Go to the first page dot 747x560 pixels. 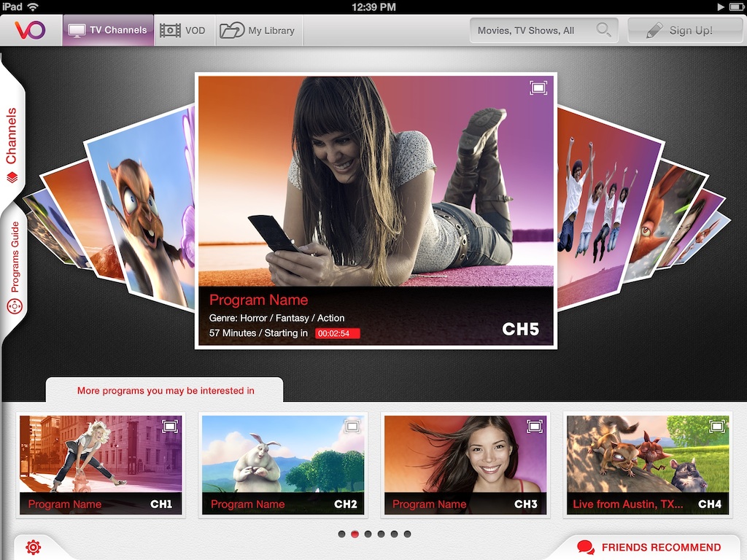click(x=341, y=534)
